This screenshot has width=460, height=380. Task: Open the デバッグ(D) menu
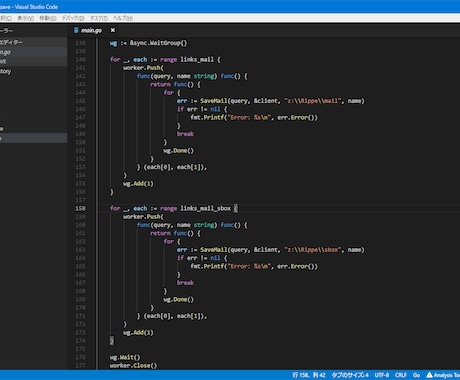coord(73,18)
